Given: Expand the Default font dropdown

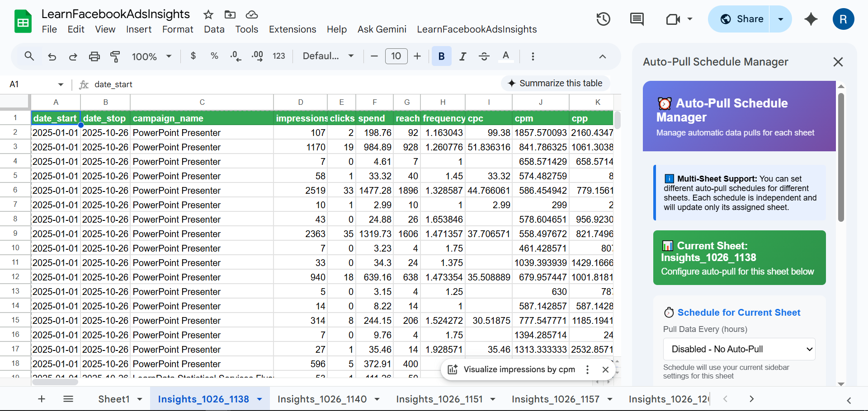Looking at the screenshot, I should pyautogui.click(x=328, y=56).
